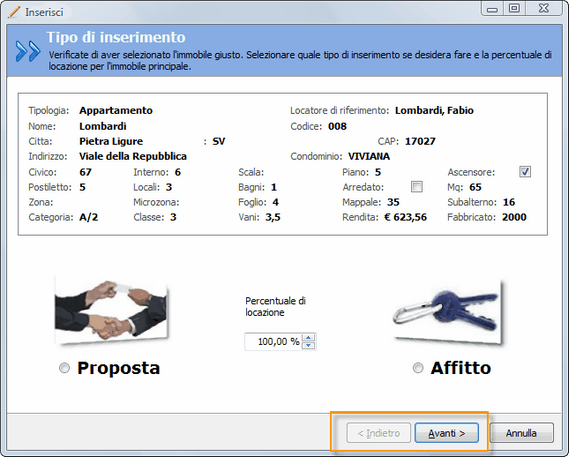Click the 100,00 % percentage field
This screenshot has height=457, width=569.
(273, 342)
